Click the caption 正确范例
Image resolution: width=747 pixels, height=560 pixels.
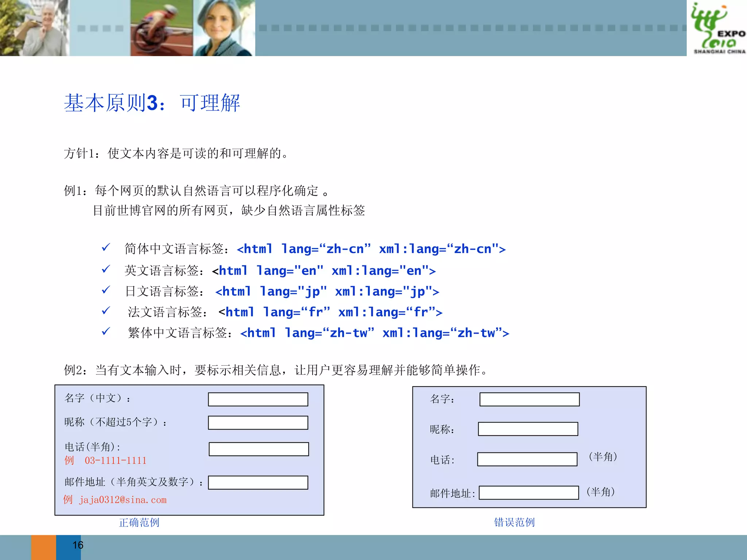pos(139,522)
